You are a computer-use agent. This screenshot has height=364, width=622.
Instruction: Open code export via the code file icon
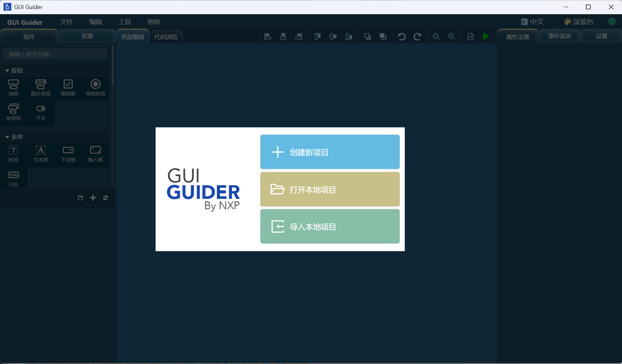470,36
